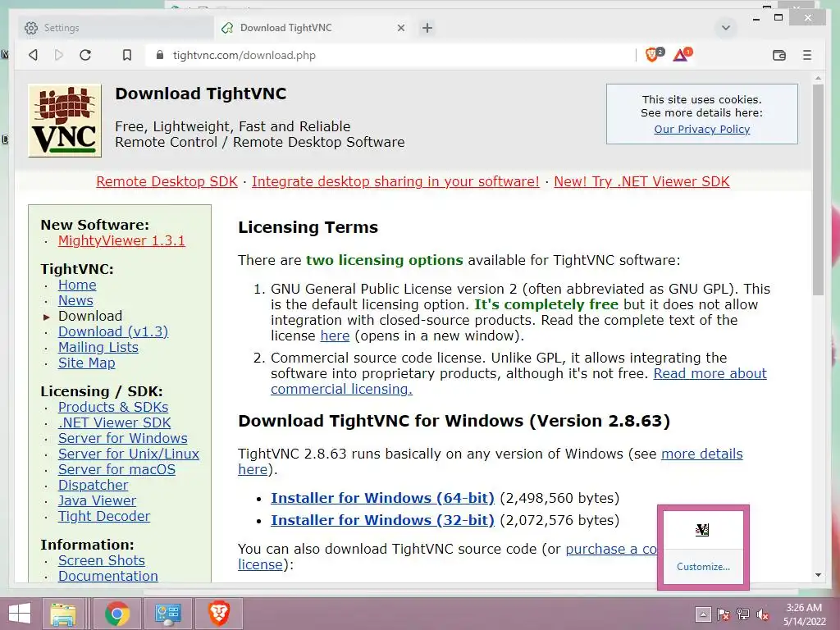The image size is (840, 630).
Task: Click the TightVNC tray icon in popup
Action: (702, 530)
